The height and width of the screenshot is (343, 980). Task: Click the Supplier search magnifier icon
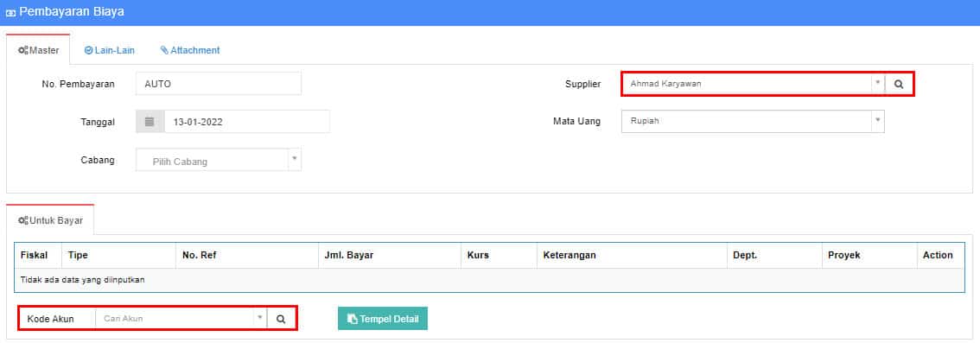(x=899, y=84)
